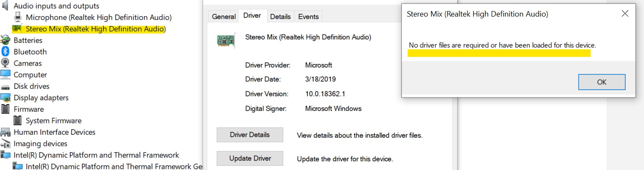Screen dimensions: 644x170
Task: Click the Disk drives category icon
Action: 6,86
